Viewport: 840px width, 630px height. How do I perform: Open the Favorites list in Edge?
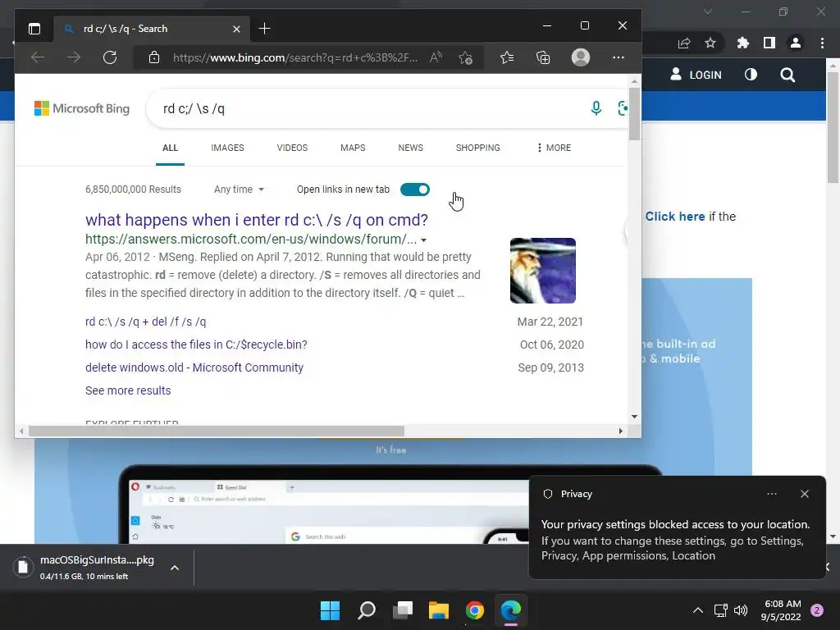point(507,57)
